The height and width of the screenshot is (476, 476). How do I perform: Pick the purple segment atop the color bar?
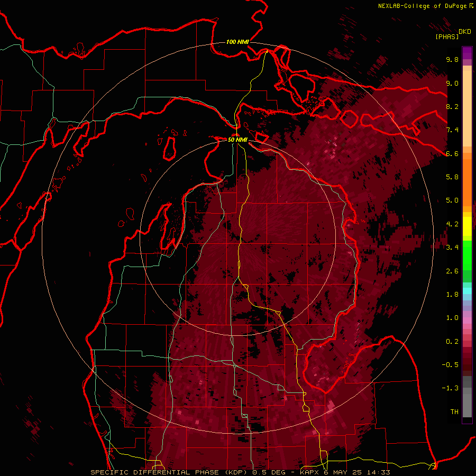point(467,53)
